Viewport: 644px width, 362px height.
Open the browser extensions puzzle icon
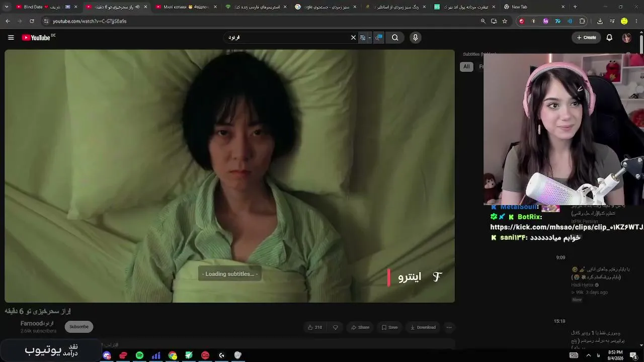[582, 21]
